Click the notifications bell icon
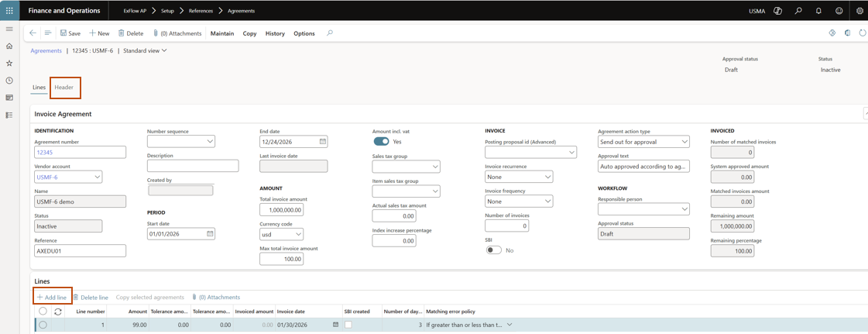The width and height of the screenshot is (868, 334). (x=818, y=11)
